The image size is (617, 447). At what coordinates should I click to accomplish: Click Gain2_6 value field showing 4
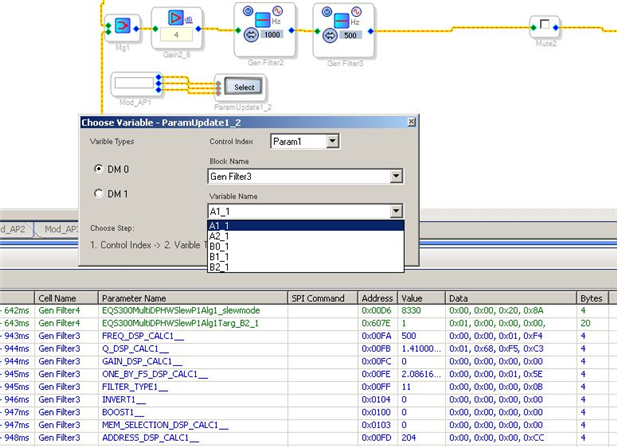point(176,35)
